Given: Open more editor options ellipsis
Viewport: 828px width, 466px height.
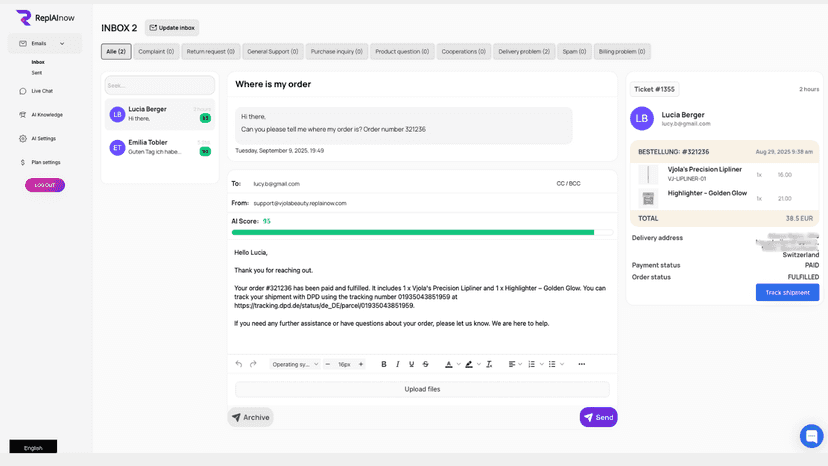Looking at the screenshot, I should point(581,364).
